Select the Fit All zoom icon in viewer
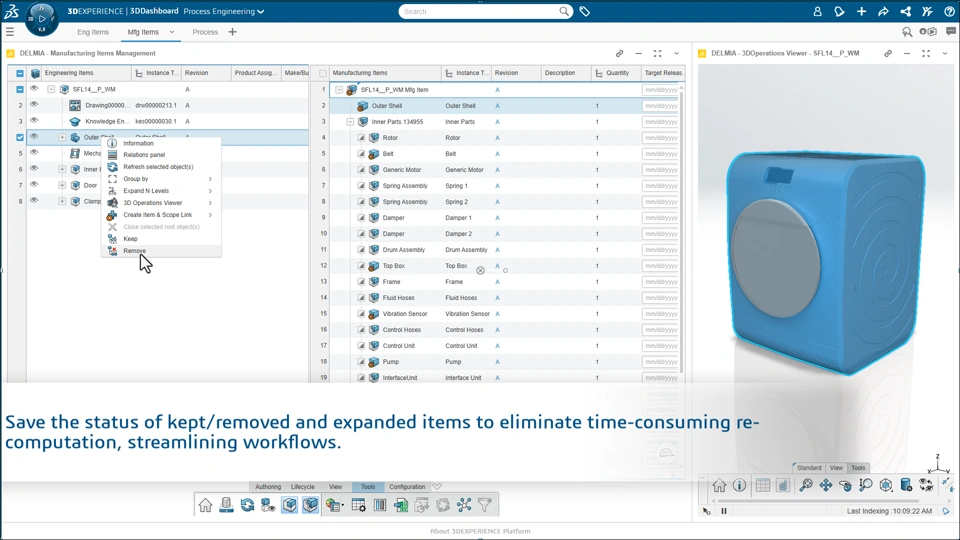 point(806,486)
